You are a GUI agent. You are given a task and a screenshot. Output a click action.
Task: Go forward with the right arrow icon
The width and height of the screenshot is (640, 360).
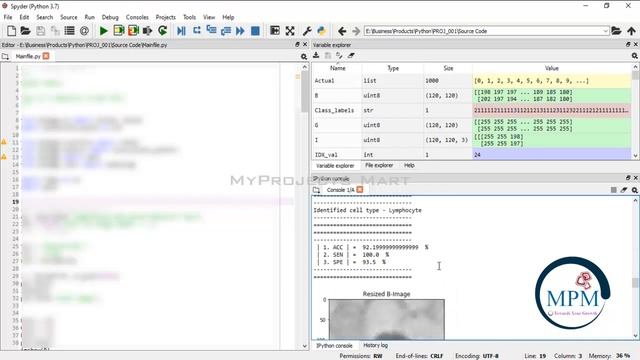(x=356, y=31)
